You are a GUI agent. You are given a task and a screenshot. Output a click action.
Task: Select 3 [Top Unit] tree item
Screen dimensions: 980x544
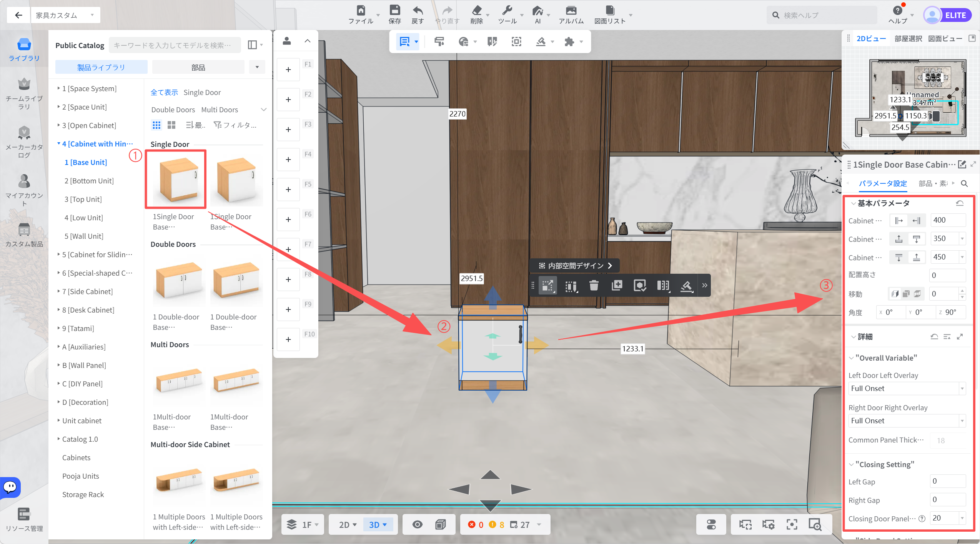pyautogui.click(x=83, y=199)
